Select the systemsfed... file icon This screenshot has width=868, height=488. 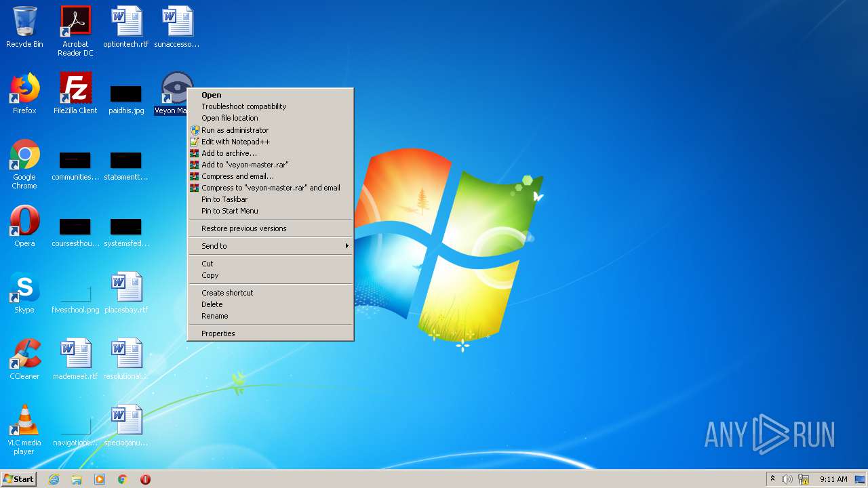126,232
